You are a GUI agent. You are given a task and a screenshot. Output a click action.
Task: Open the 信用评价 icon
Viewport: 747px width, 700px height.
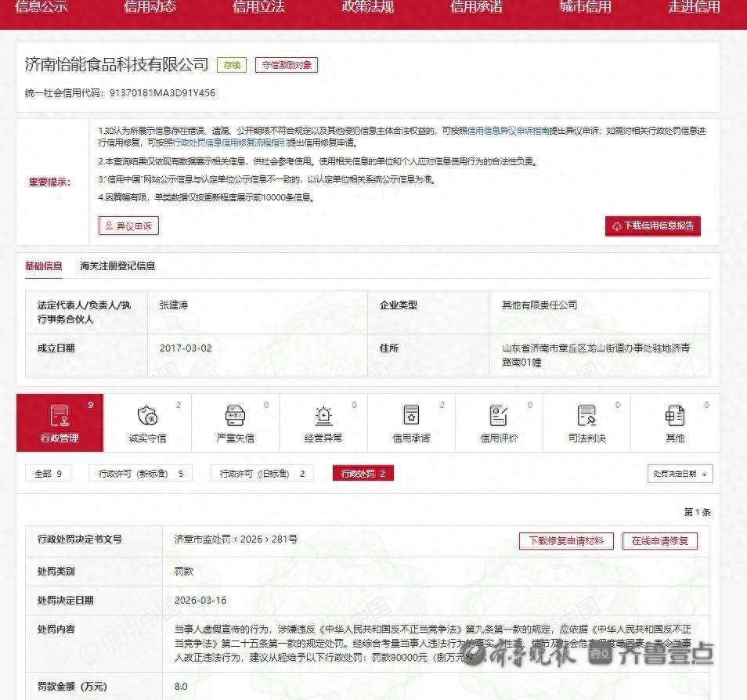[x=499, y=416]
